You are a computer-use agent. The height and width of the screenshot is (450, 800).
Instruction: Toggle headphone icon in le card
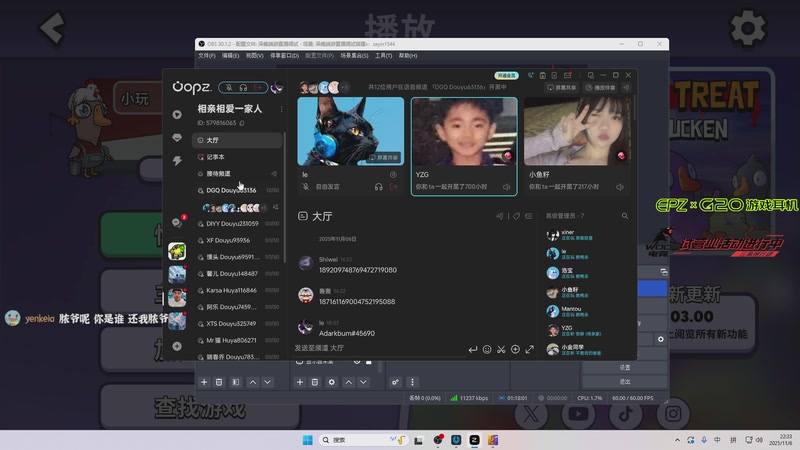379,187
